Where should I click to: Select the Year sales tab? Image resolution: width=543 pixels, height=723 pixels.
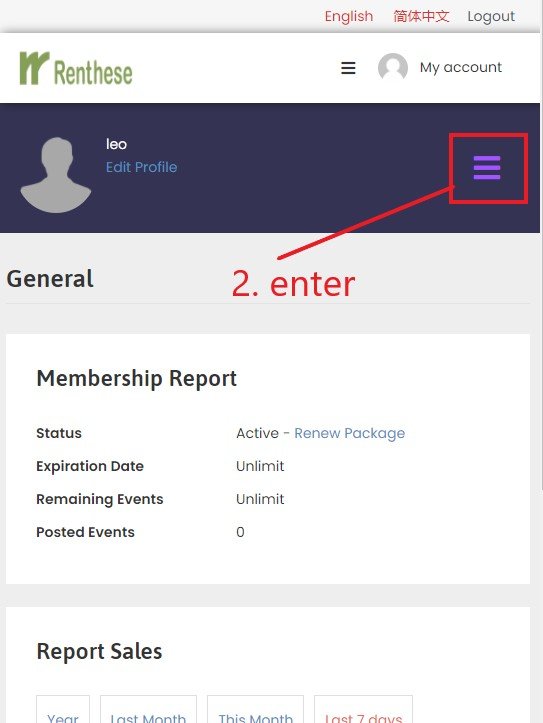coord(63,711)
